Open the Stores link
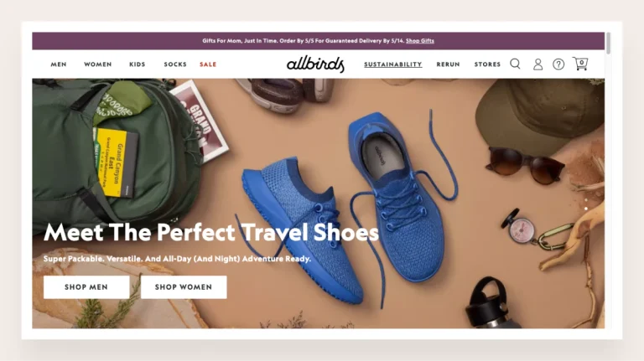 [x=487, y=64]
